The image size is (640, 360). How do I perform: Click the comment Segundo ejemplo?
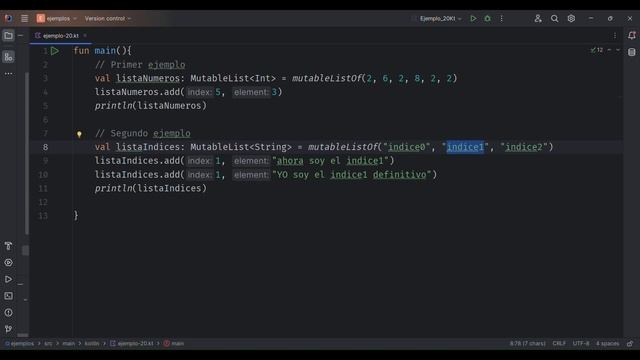(142, 133)
